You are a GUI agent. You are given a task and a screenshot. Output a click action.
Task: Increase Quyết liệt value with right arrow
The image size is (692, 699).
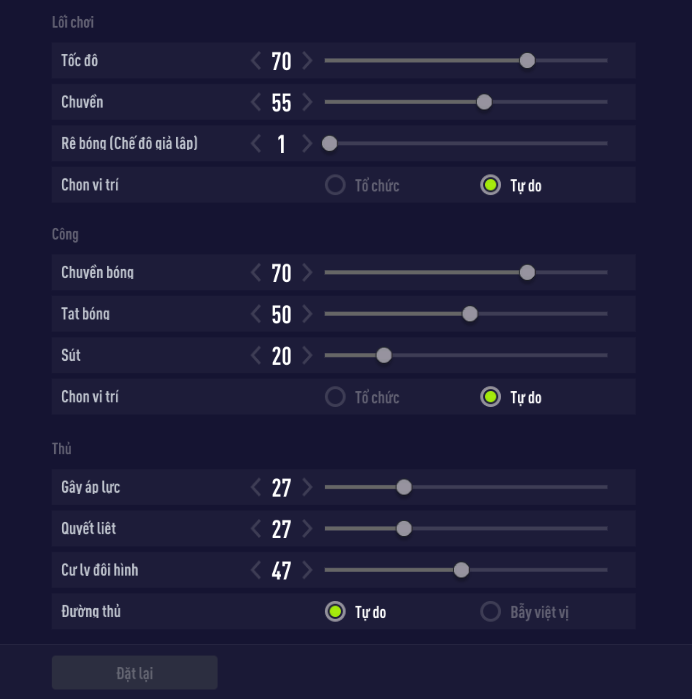pyautogui.click(x=307, y=529)
